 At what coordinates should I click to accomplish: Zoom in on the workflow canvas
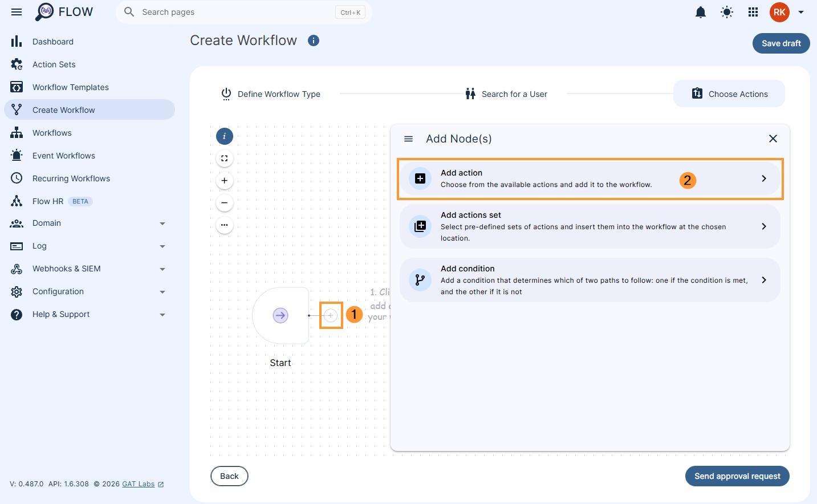click(x=225, y=181)
